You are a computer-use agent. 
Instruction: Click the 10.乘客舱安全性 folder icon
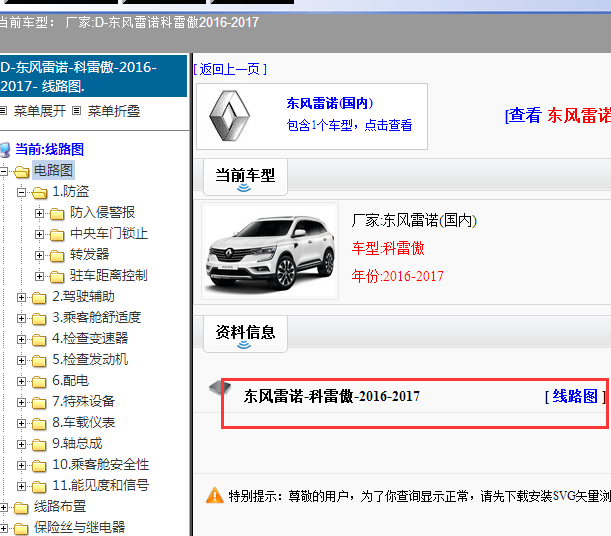(39, 466)
